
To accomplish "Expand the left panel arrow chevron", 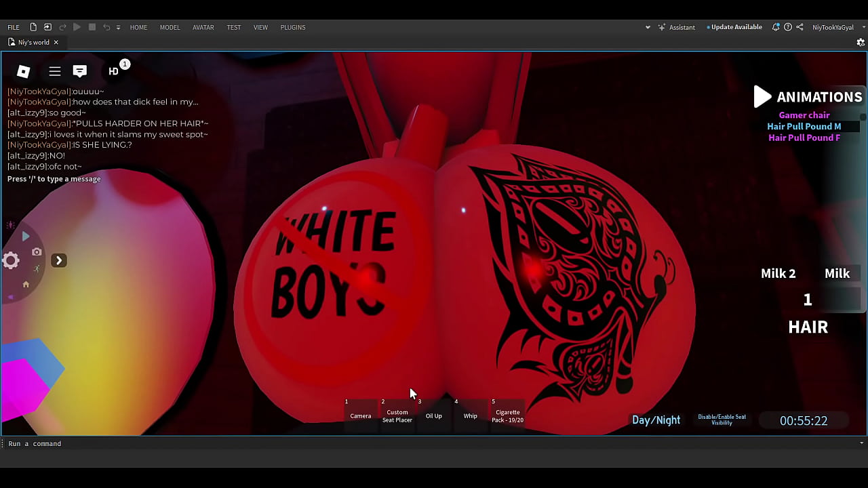I will tap(59, 260).
